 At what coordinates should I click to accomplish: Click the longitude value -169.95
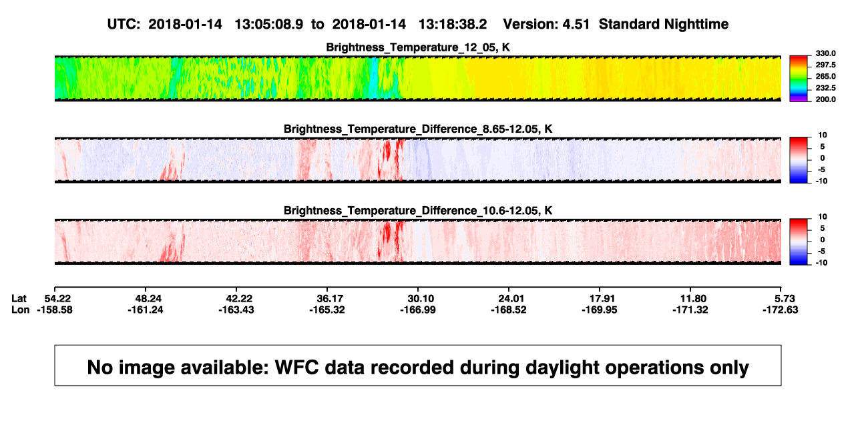click(600, 310)
